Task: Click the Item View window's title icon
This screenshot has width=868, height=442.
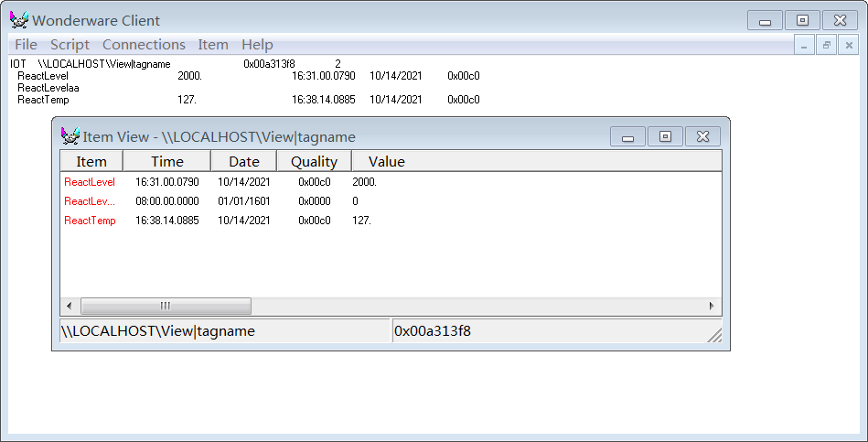Action: [70, 136]
